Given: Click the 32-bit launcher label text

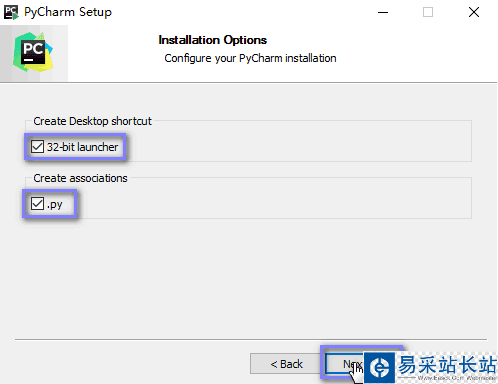Looking at the screenshot, I should [82, 147].
